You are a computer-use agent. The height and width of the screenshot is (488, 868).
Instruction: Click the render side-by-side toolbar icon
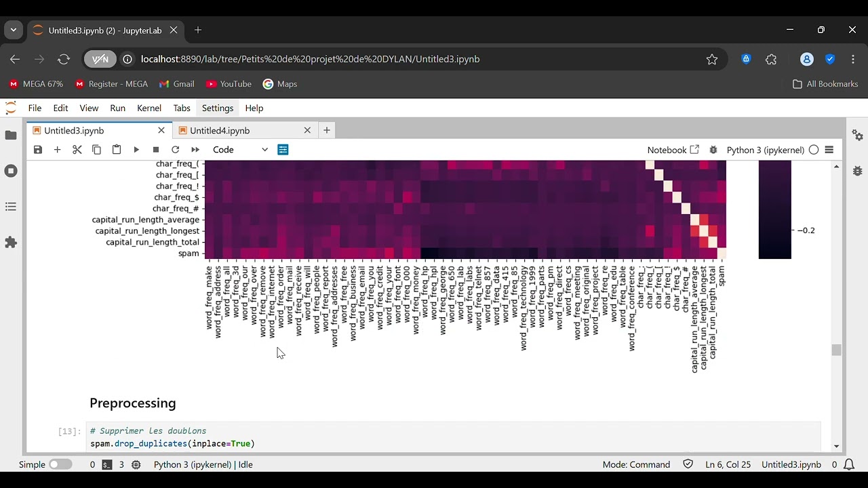[x=283, y=150]
